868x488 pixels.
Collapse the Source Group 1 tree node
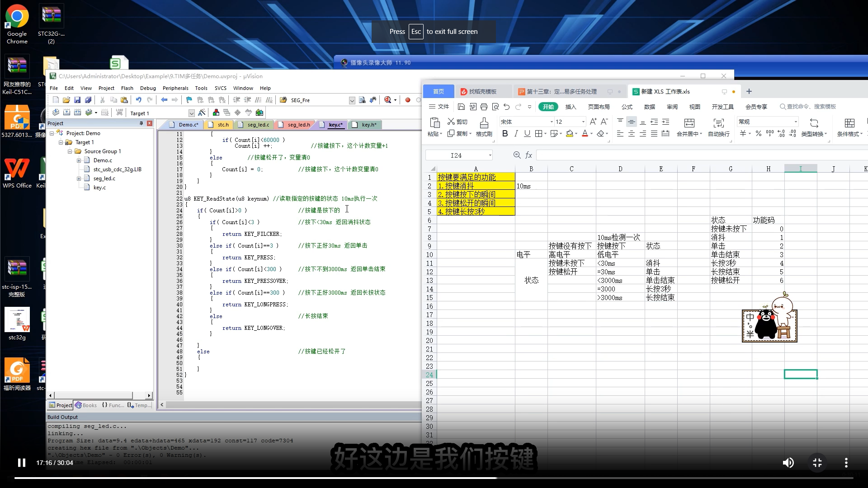tap(70, 151)
